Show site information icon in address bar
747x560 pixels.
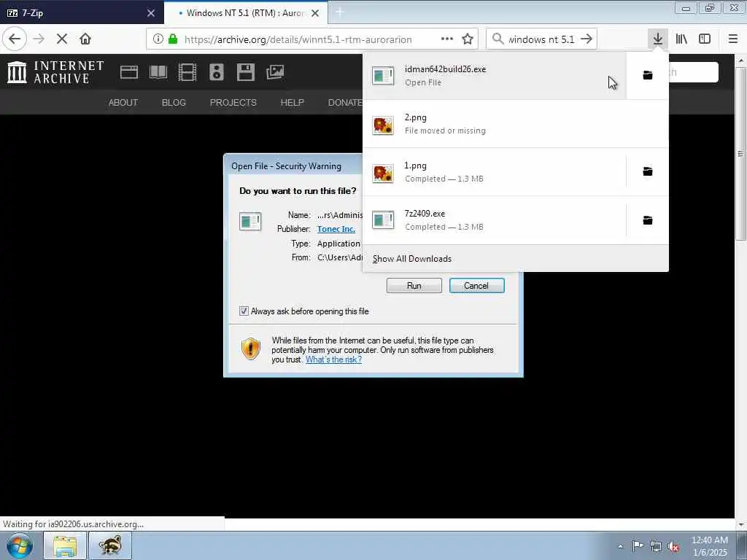[158, 39]
